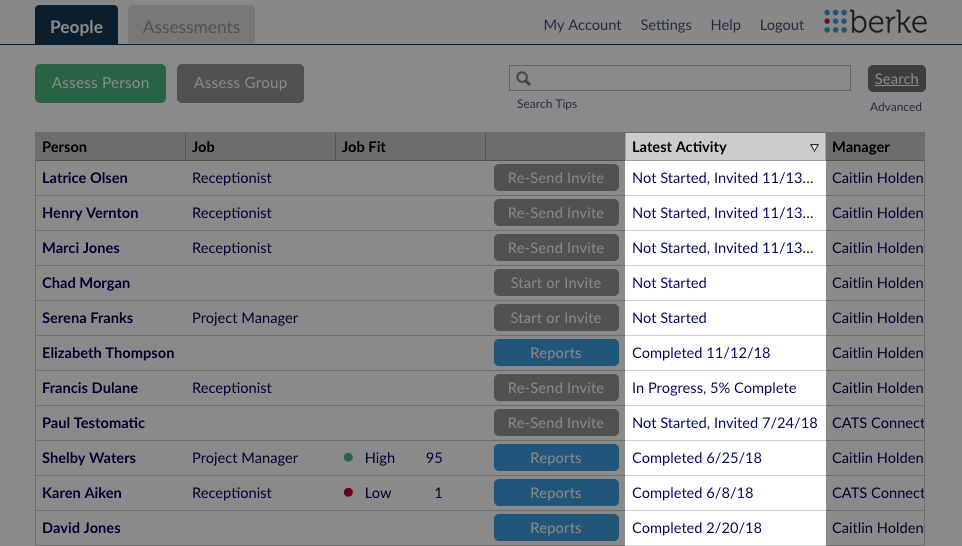962x546 pixels.
Task: Open Settings in the top menu
Action: click(x=666, y=25)
